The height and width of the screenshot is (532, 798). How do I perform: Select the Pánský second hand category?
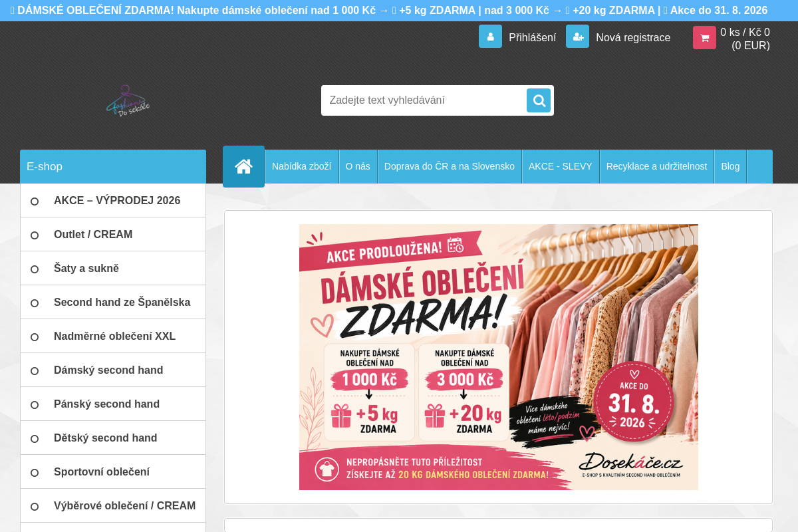coord(113,404)
